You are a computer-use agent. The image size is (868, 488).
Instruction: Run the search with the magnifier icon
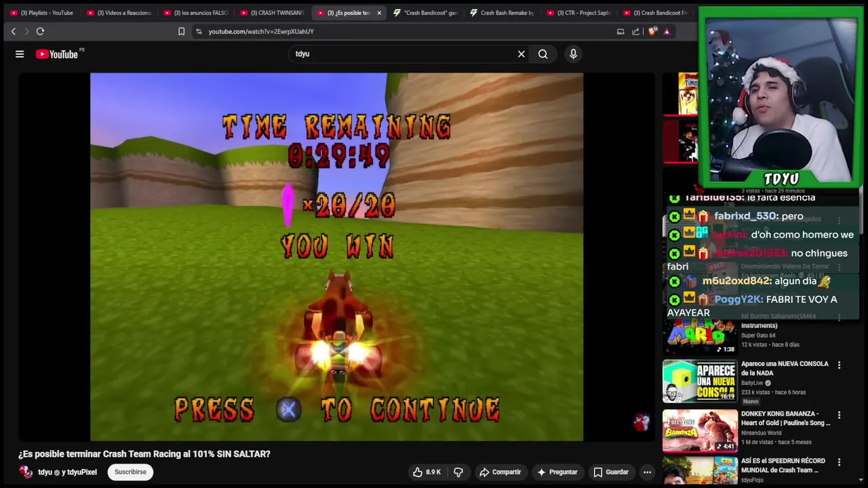point(542,54)
